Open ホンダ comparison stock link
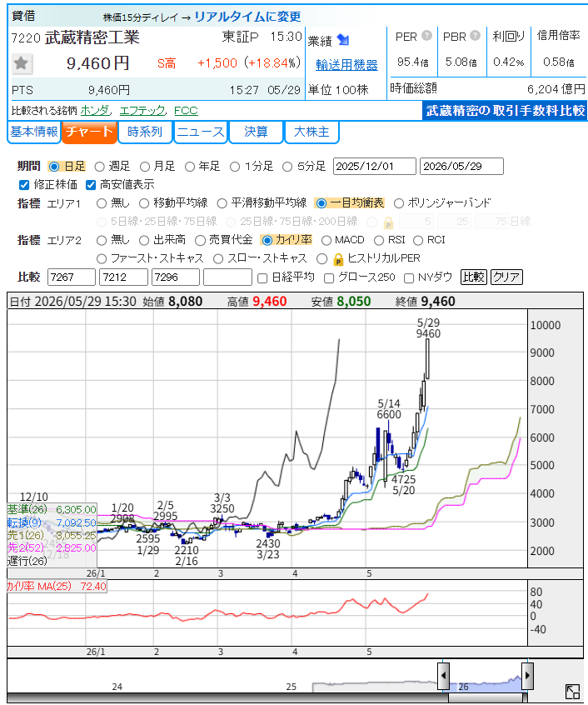 95,111
